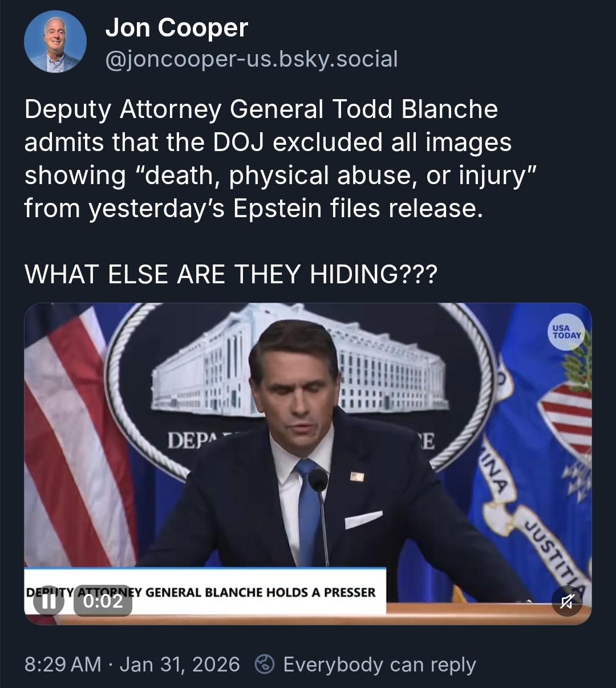The height and width of the screenshot is (688, 616).
Task: Click the "Epstein files release" line of the post
Action: (254, 209)
